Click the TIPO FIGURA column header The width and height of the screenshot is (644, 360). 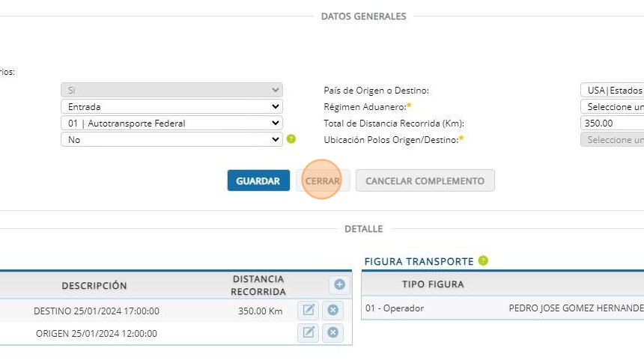tap(433, 284)
